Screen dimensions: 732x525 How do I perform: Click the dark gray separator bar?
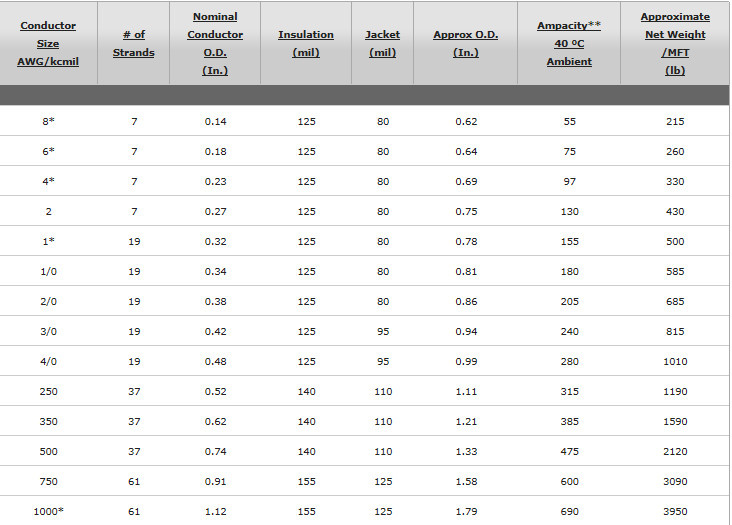(x=365, y=95)
